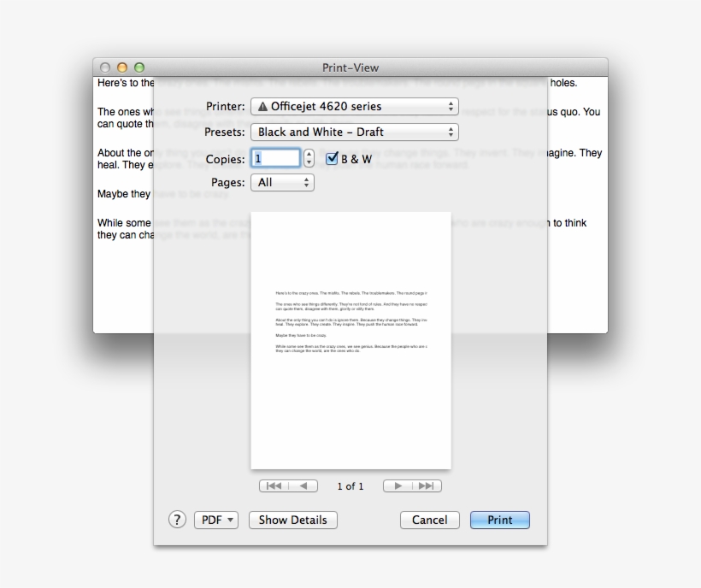Click the Cancel button
The height and width of the screenshot is (588, 701).
pos(429,520)
